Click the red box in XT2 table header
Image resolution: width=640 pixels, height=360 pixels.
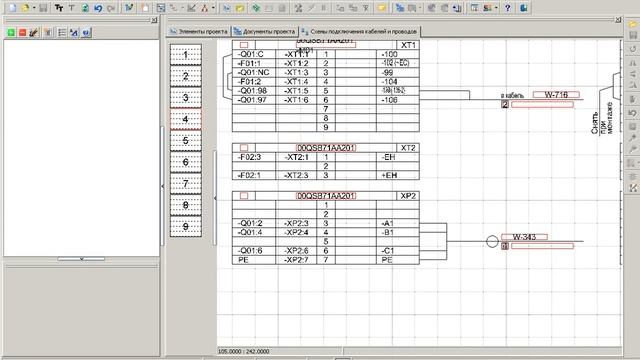[244, 147]
